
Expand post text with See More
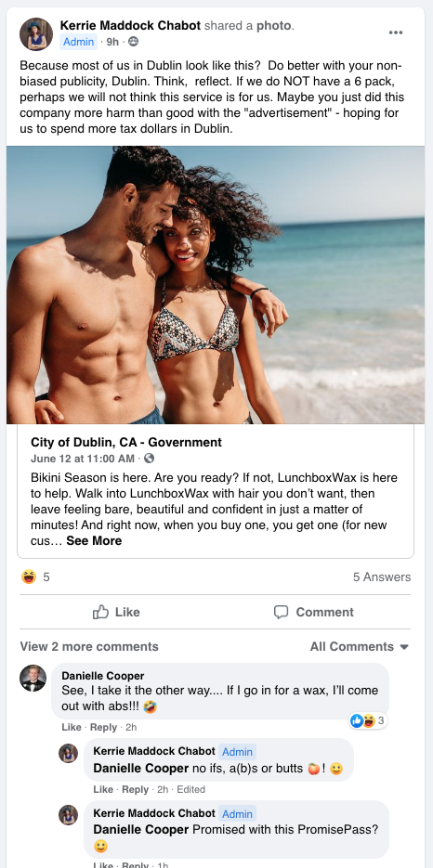(94, 541)
